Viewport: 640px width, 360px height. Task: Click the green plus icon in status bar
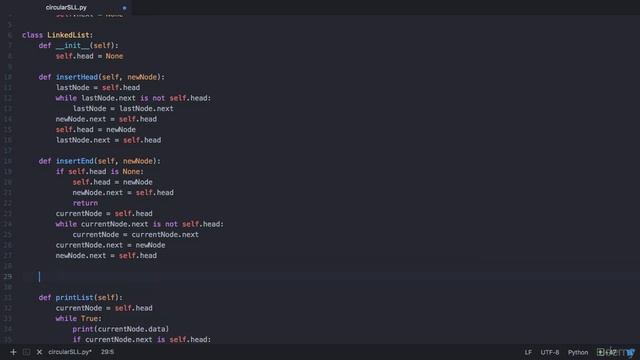pos(600,352)
